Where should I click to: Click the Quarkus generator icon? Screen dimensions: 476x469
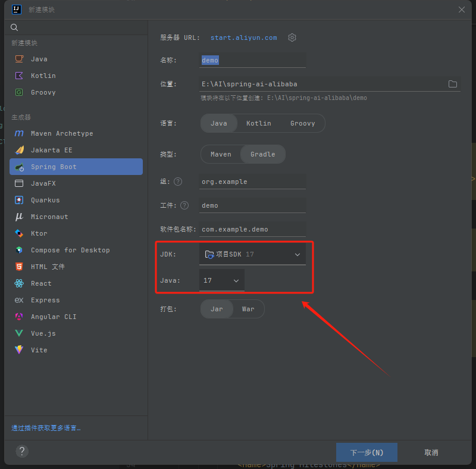coord(19,200)
